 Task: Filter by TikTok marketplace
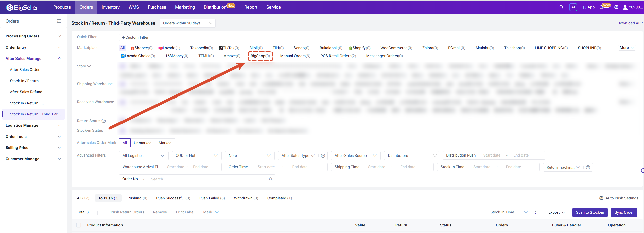229,48
